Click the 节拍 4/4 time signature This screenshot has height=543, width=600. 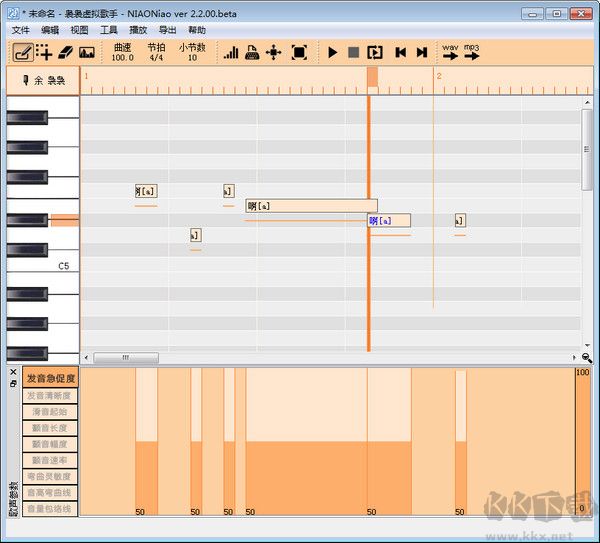[156, 52]
